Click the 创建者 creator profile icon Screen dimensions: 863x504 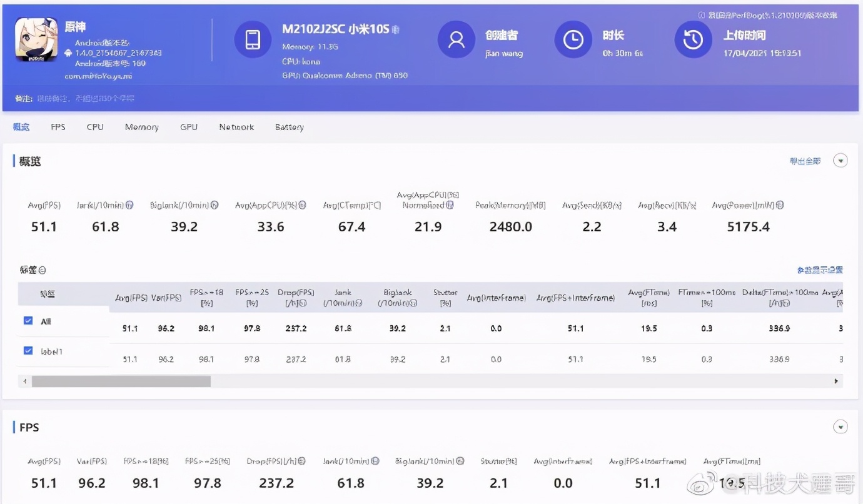tap(456, 40)
